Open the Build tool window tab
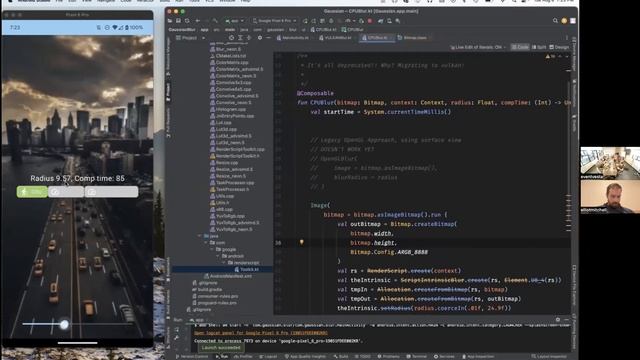 [x=340, y=357]
